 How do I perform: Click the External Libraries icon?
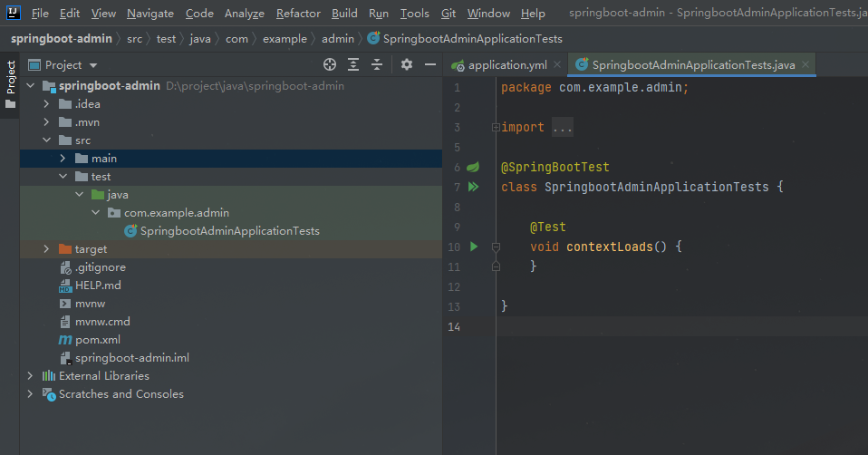coord(49,376)
